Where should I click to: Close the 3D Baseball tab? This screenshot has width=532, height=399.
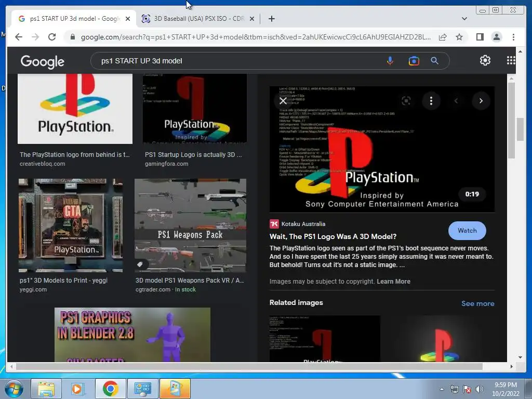[x=252, y=19]
